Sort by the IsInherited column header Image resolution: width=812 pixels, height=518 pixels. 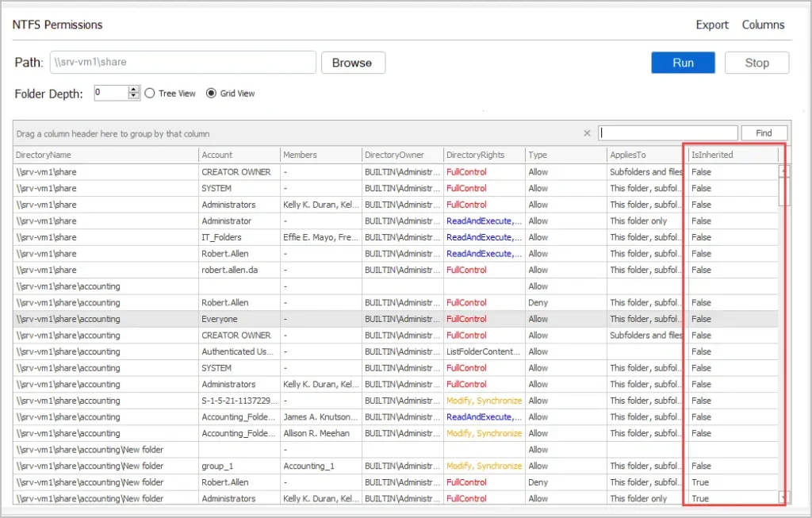pyautogui.click(x=733, y=155)
